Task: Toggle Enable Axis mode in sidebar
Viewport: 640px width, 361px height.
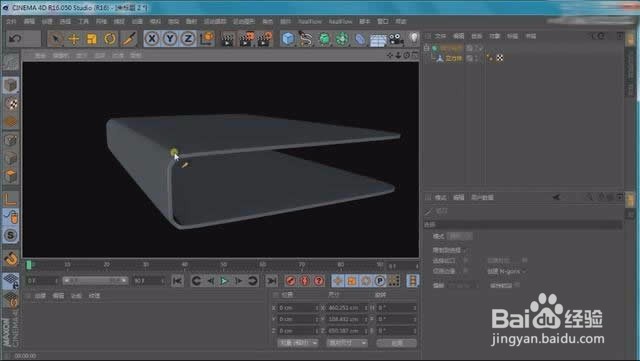Action: [x=11, y=199]
